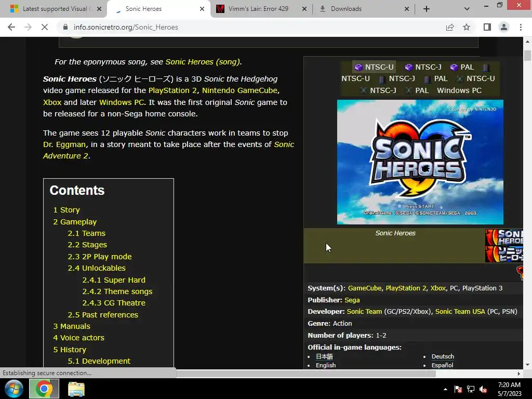View site information via lock icon
Viewport: 532px width, 399px height.
(x=65, y=27)
